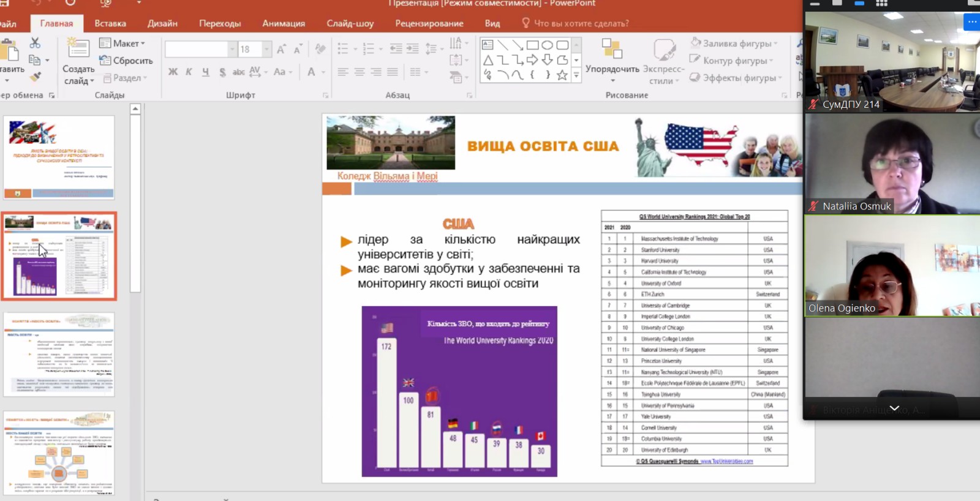Viewport: 980px width, 501px height.
Task: Select the 5-point Star shape
Action: [562, 75]
